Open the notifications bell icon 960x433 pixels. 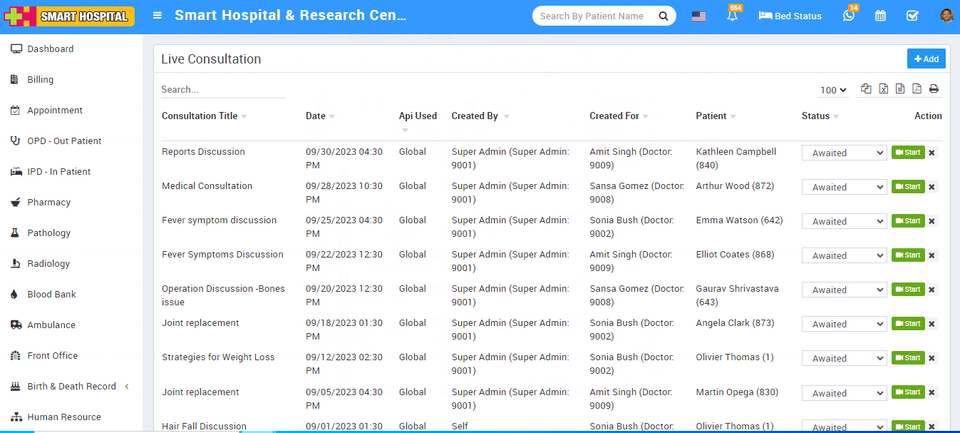pos(732,16)
